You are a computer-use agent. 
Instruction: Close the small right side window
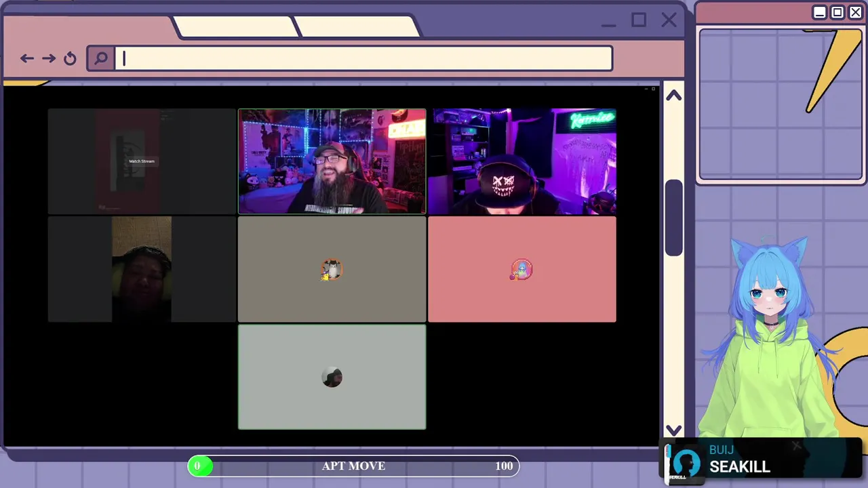tap(856, 13)
